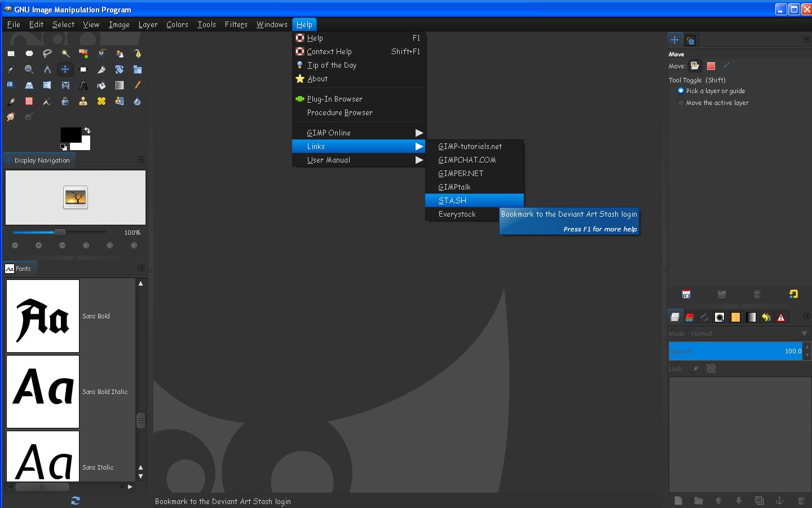Viewport: 812px width, 508px height.
Task: Select the Smudge finger tool
Action: pyautogui.click(x=11, y=117)
